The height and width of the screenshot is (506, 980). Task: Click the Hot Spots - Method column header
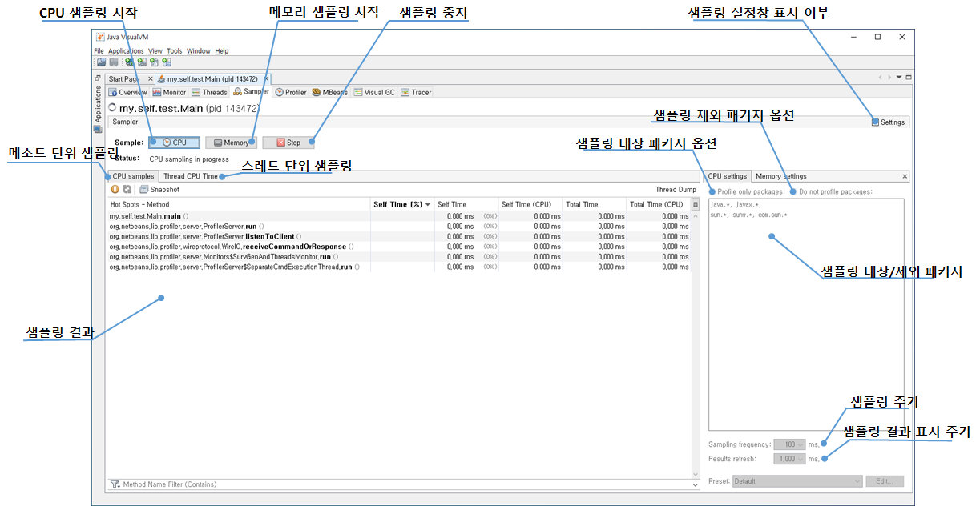(x=238, y=204)
